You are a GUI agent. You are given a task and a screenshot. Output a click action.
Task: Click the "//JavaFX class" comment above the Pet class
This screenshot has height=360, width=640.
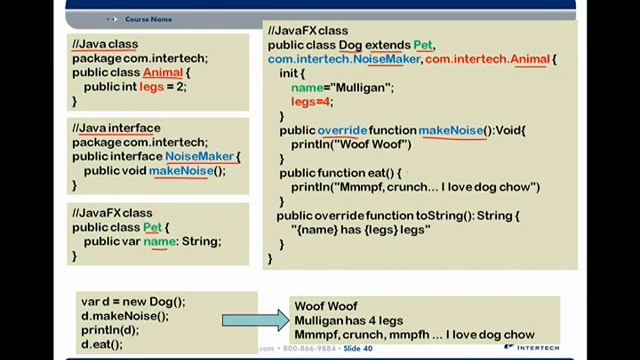click(112, 213)
